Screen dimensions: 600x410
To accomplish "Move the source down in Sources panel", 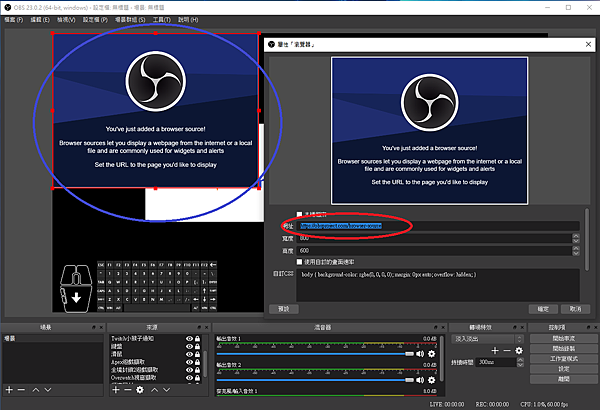I will [166, 390].
